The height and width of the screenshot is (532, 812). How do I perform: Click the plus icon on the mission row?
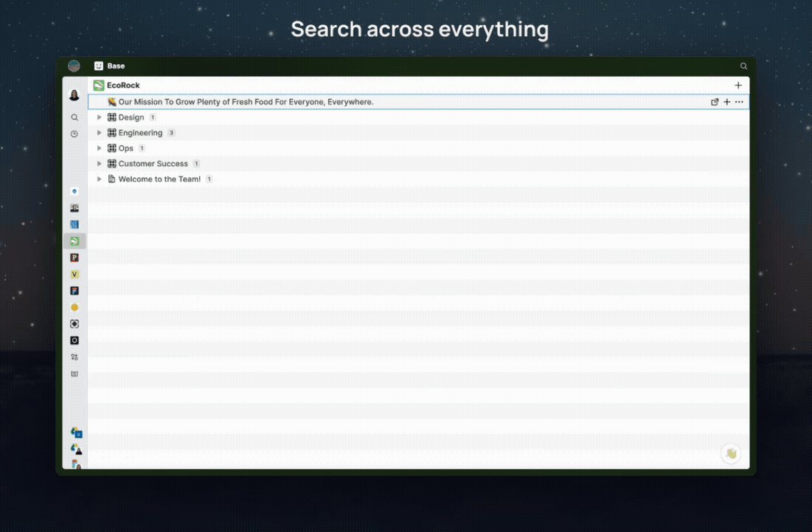[726, 102]
